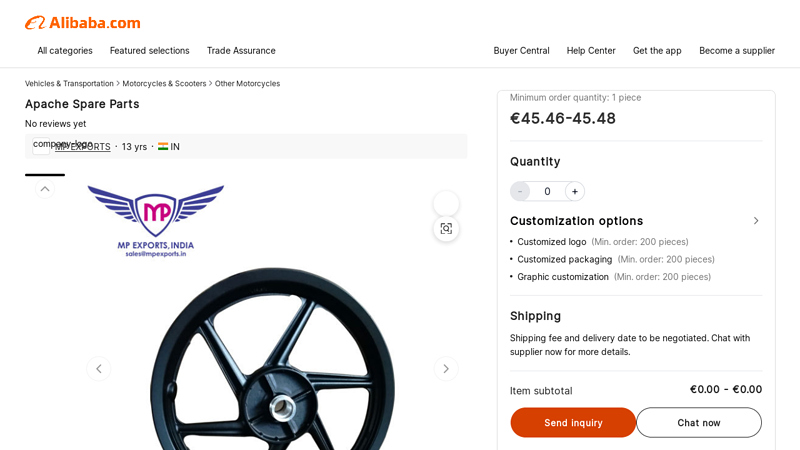Viewport: 800px width, 450px height.
Task: Decrease quantity with minus button
Action: click(x=520, y=191)
